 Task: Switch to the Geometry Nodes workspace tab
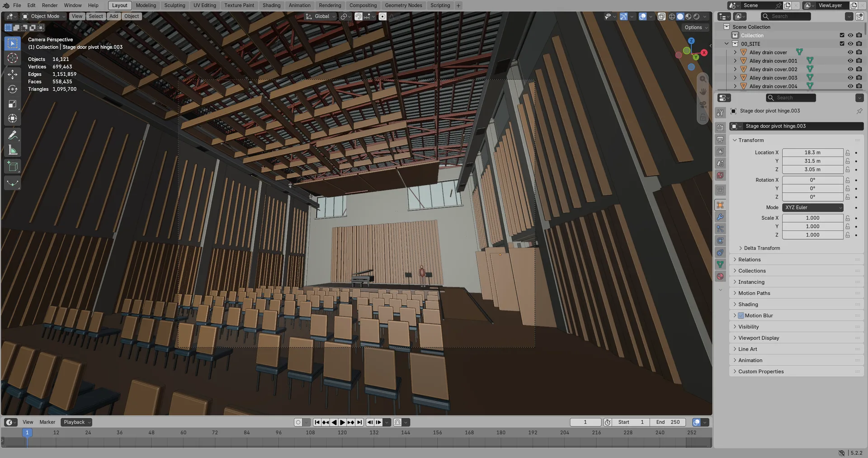403,5
